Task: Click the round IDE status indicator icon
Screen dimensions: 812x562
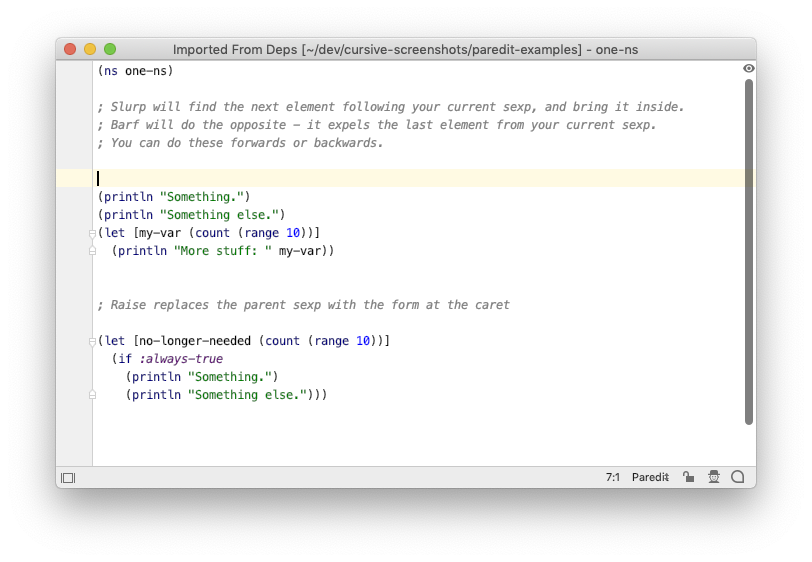Action: click(x=737, y=477)
